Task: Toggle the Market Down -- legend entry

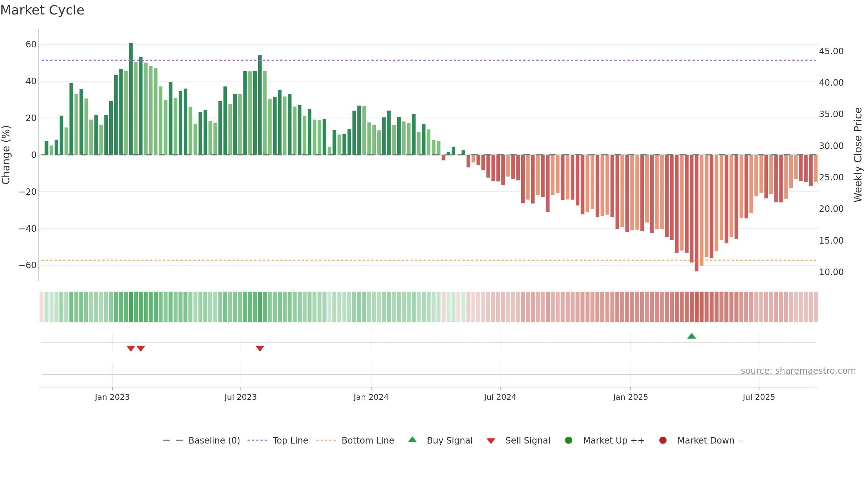Action: (x=701, y=441)
